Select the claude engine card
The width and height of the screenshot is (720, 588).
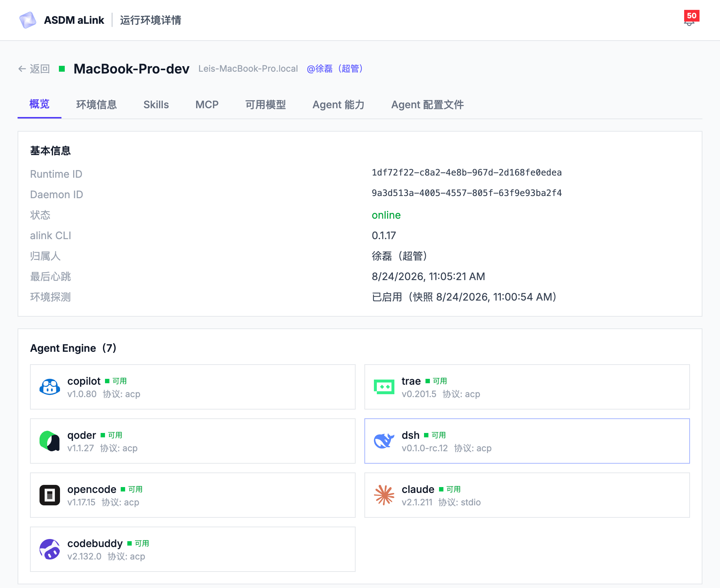[x=527, y=495]
